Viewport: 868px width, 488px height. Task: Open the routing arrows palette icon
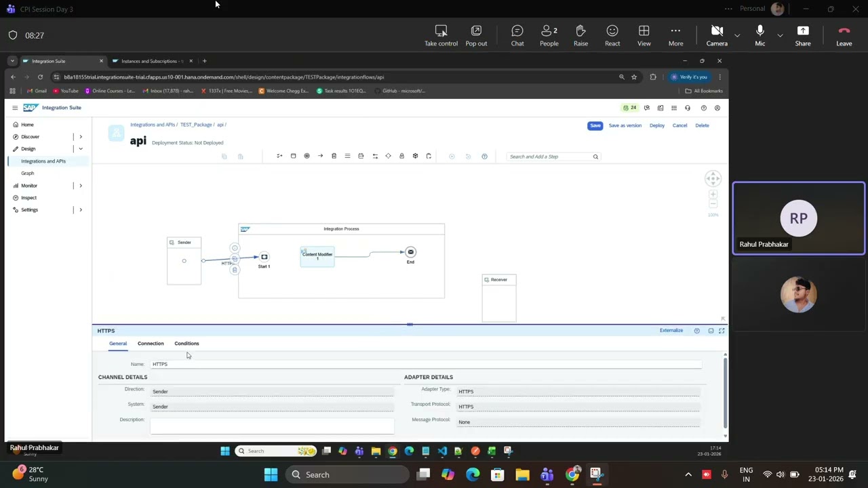click(374, 157)
